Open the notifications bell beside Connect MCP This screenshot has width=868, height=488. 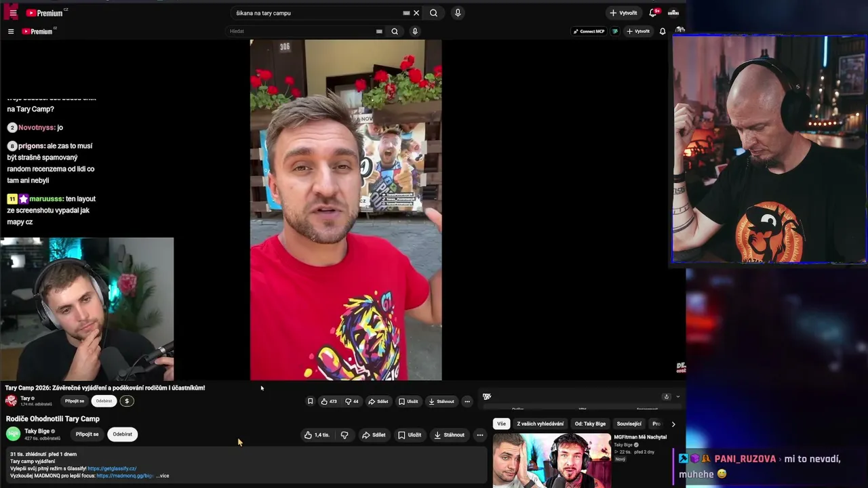coord(663,31)
